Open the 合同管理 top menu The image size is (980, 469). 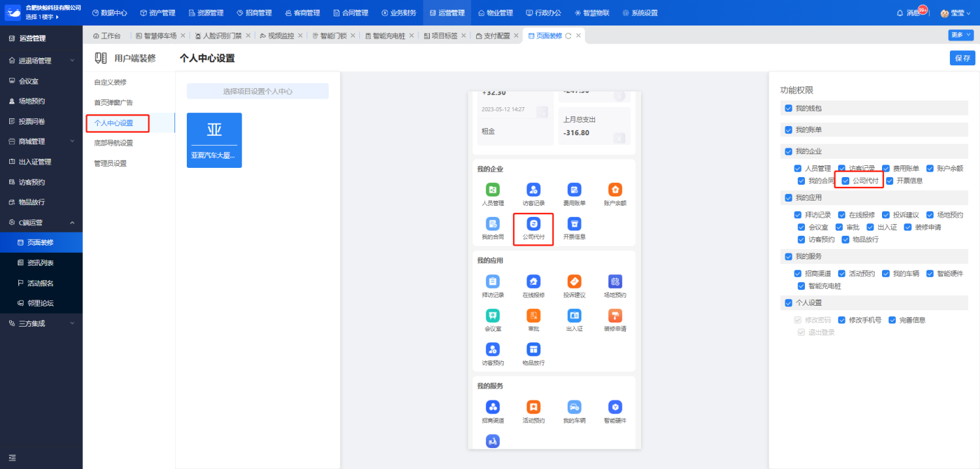point(351,13)
